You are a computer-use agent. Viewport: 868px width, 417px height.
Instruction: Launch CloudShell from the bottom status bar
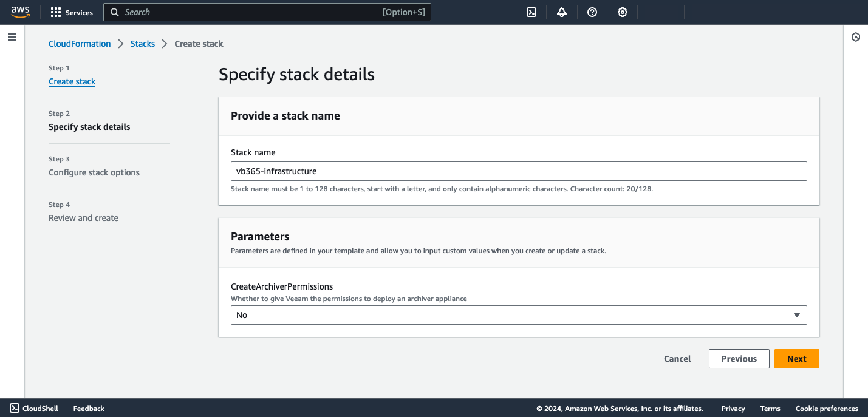[x=33, y=408]
